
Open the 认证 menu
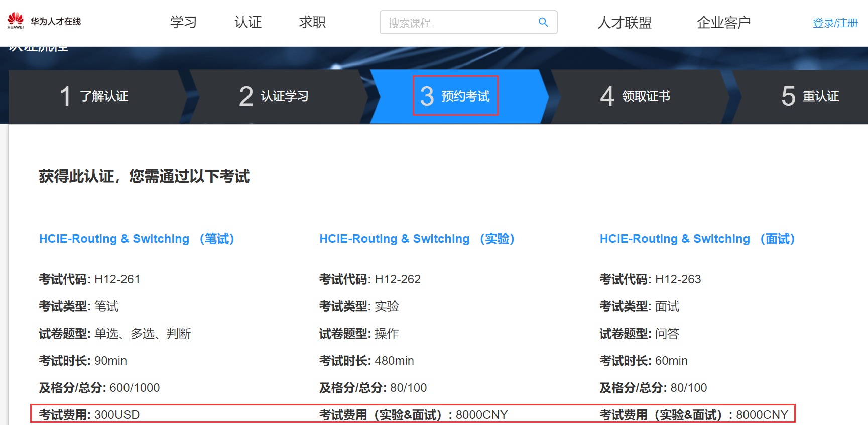pyautogui.click(x=248, y=22)
